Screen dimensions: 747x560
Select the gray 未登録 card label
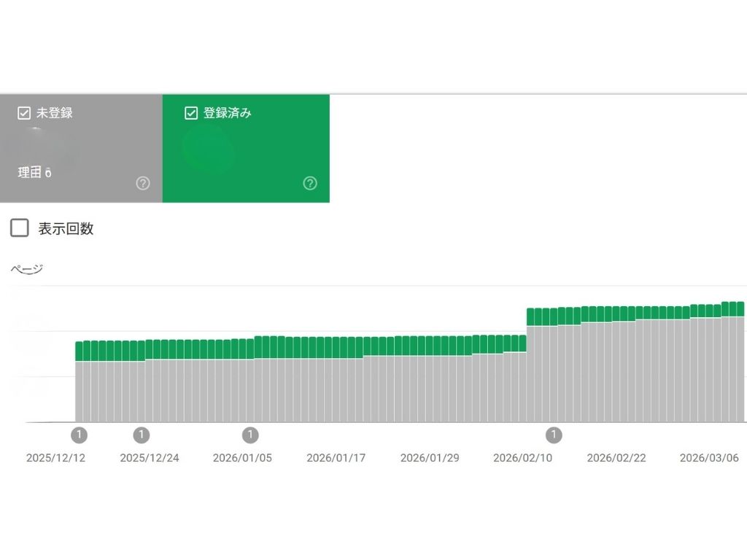click(55, 113)
